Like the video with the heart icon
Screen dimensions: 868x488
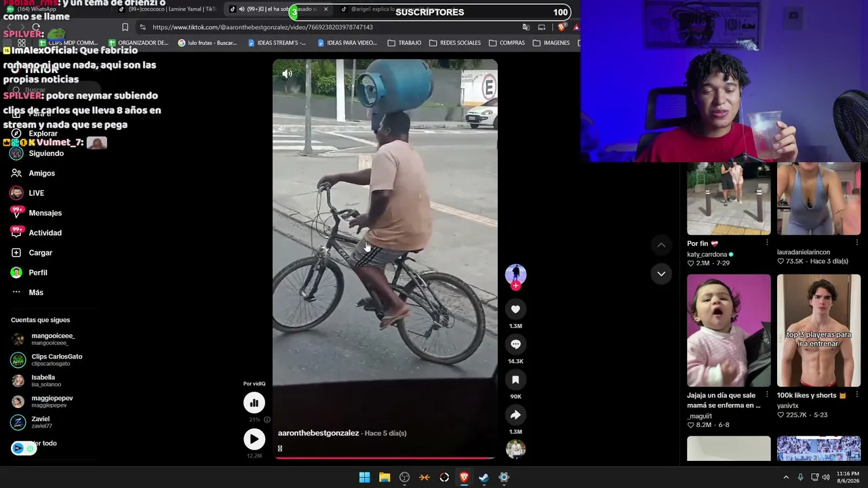point(515,309)
